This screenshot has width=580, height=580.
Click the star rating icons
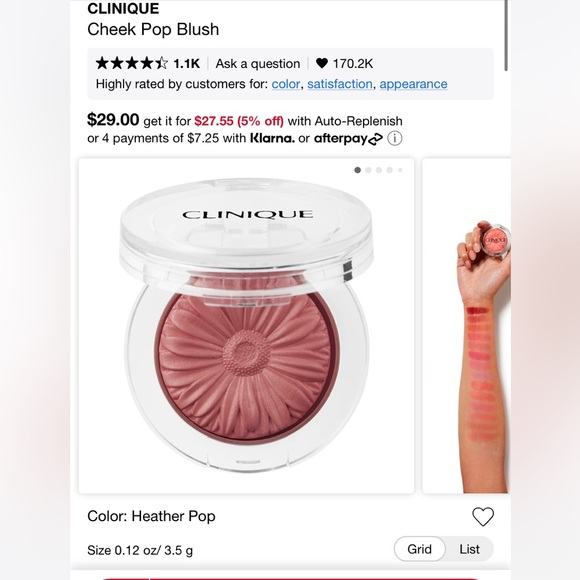click(x=132, y=63)
